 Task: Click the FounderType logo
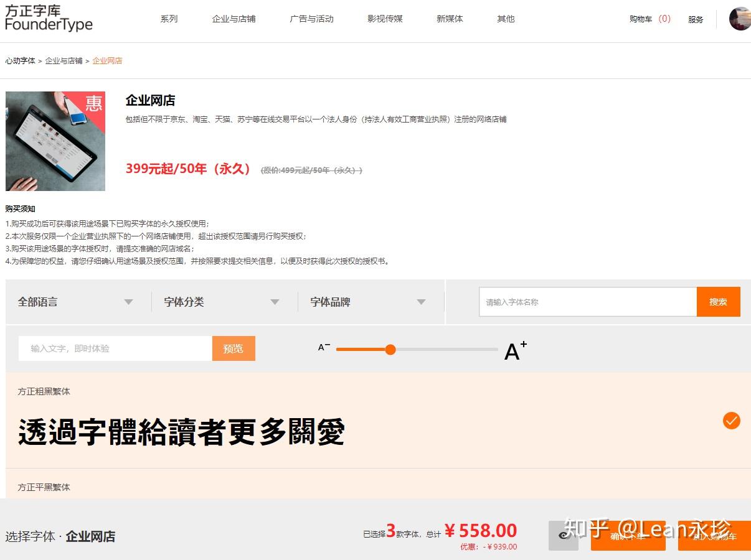49,18
